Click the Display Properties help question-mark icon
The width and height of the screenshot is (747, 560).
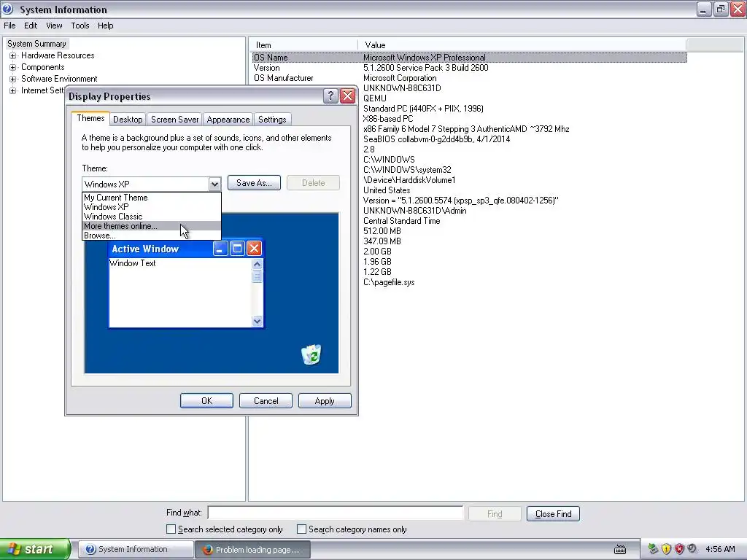coord(330,96)
